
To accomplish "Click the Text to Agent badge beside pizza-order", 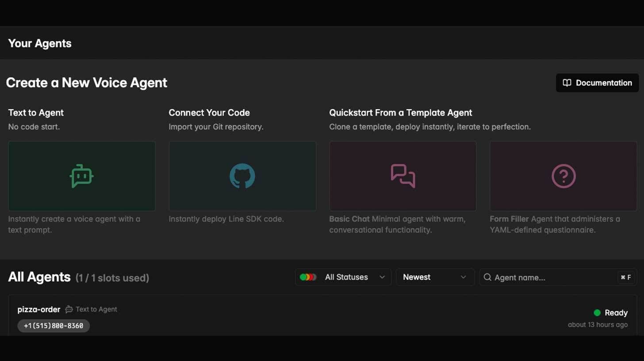I will (x=91, y=309).
